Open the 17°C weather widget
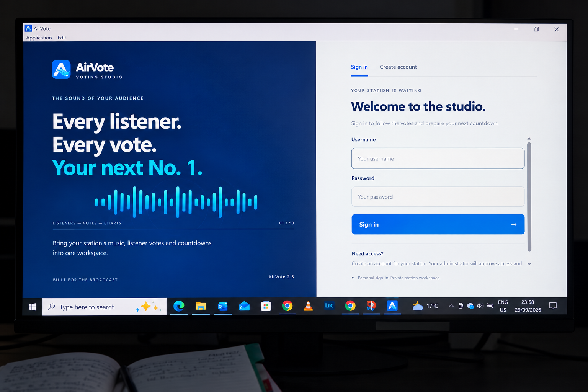Image resolution: width=588 pixels, height=392 pixels. [425, 306]
